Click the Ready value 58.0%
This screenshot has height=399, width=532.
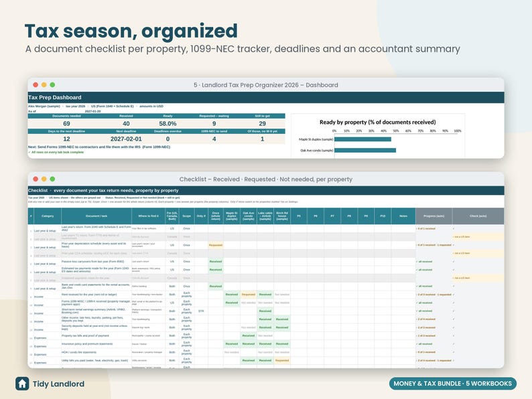point(168,124)
